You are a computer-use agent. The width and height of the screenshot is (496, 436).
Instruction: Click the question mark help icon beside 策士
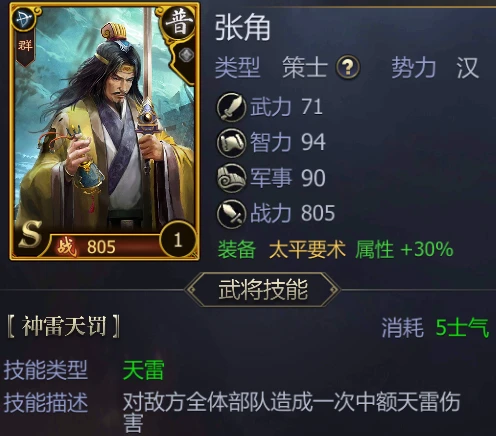click(x=348, y=67)
